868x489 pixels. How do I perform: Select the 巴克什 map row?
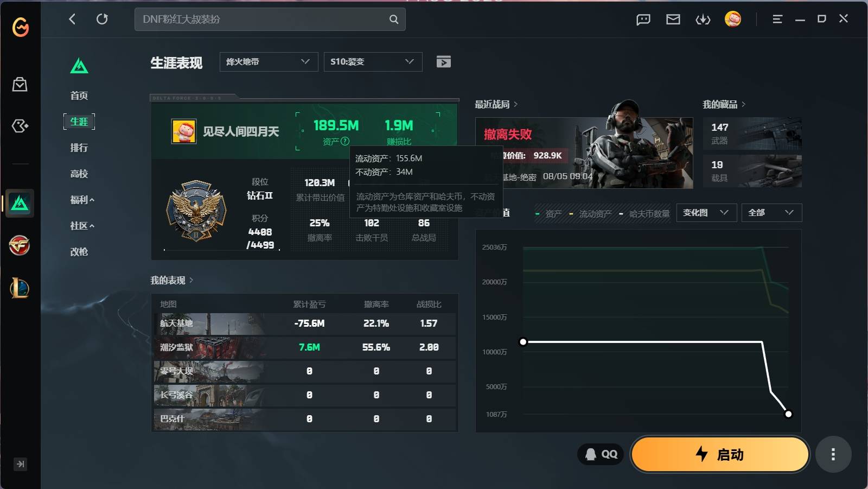[x=305, y=419]
